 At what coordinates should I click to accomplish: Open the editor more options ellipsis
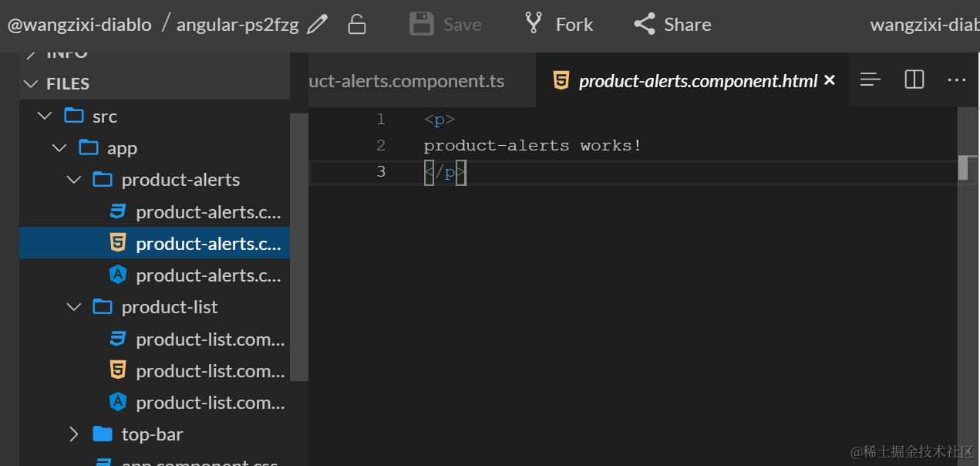[956, 79]
